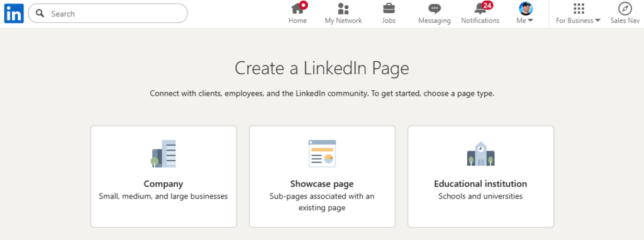Open My Network people icon

pyautogui.click(x=343, y=8)
